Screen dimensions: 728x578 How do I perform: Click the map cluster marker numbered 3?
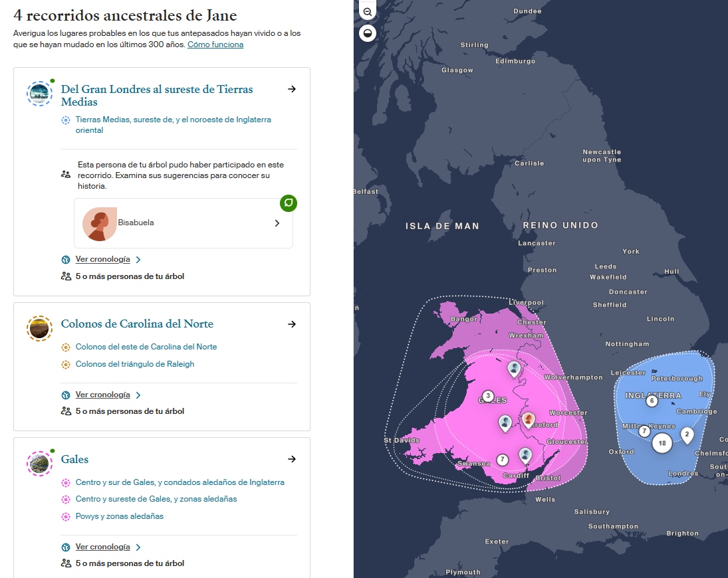[x=488, y=396]
